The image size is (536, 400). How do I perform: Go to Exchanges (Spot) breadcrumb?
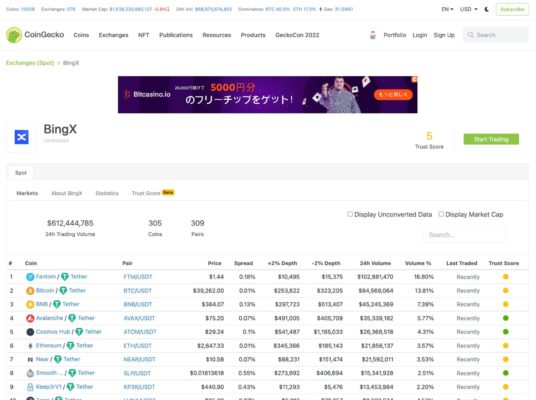pos(30,63)
